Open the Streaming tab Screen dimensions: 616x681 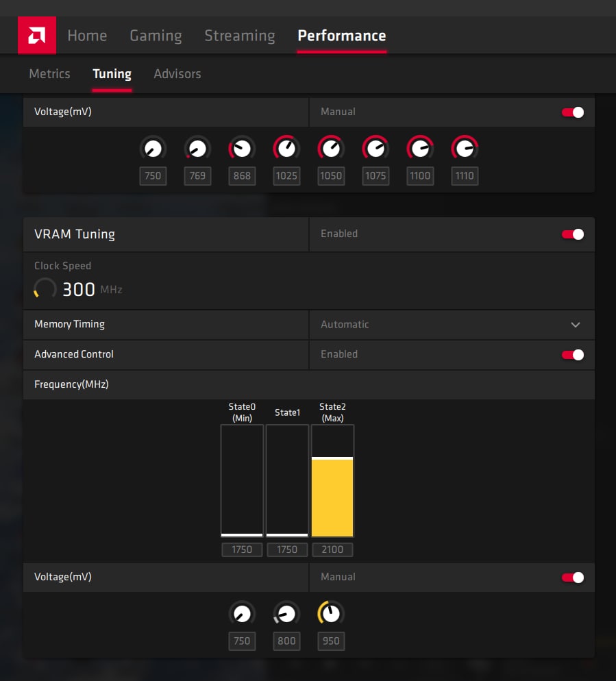pos(240,36)
